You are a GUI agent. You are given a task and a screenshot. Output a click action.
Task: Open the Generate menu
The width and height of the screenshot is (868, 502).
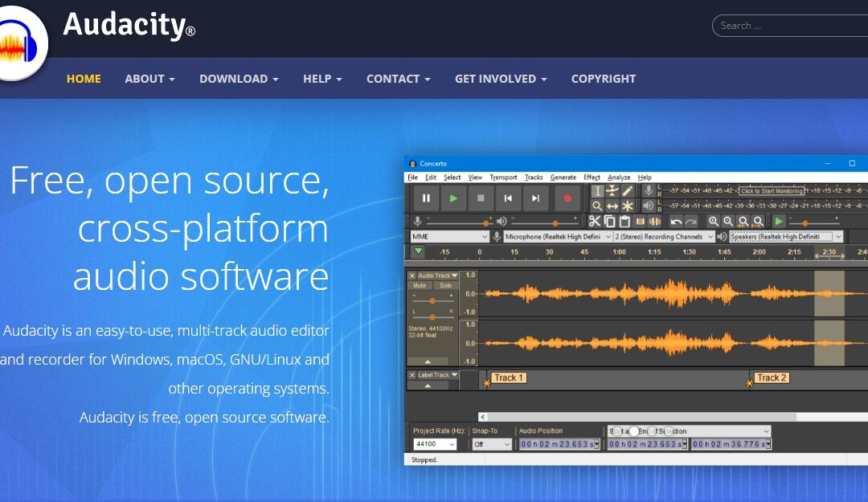pos(563,178)
